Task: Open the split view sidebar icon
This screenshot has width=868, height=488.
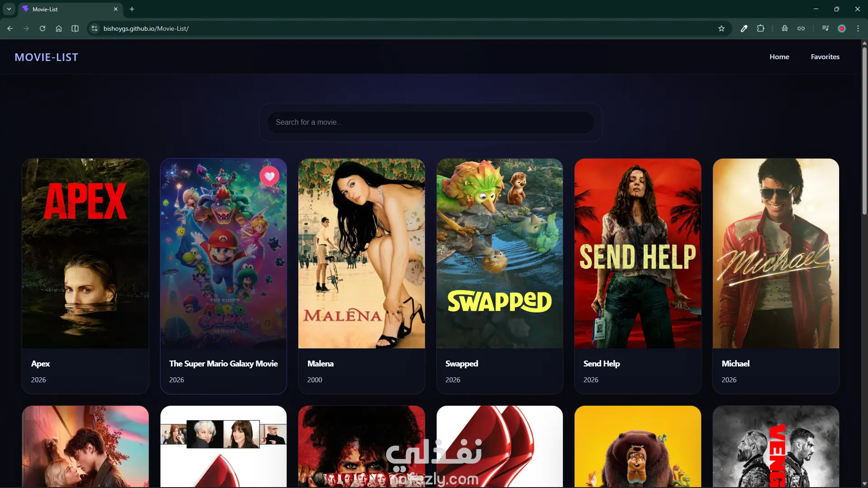Action: (75, 28)
